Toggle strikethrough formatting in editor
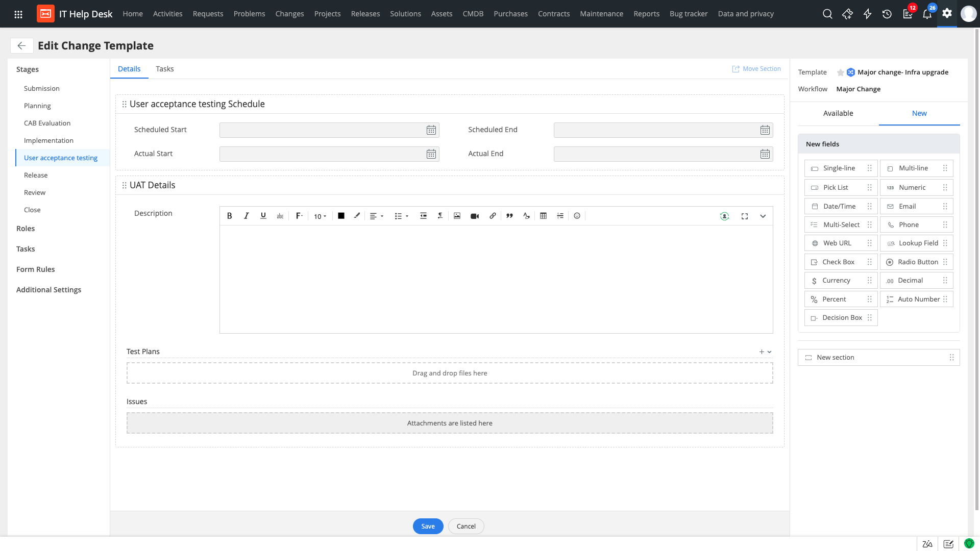The image size is (980, 551). pos(280,216)
